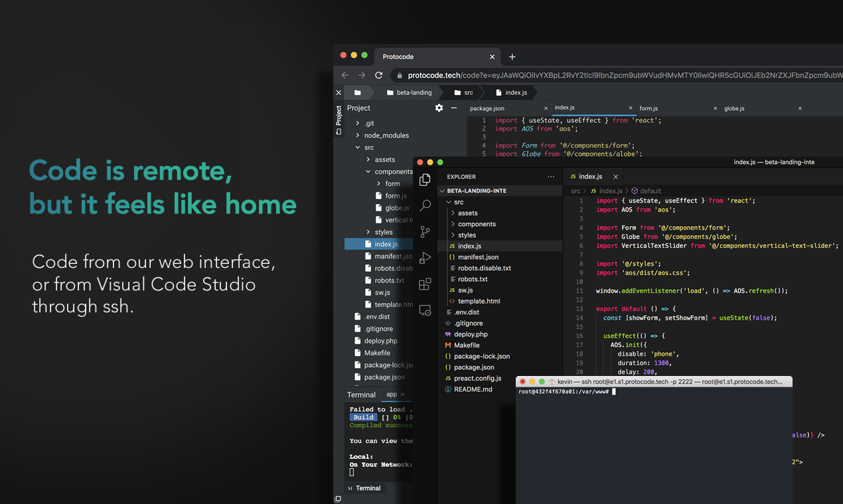
Task: Close the globe.js editor tab
Action: point(800,108)
